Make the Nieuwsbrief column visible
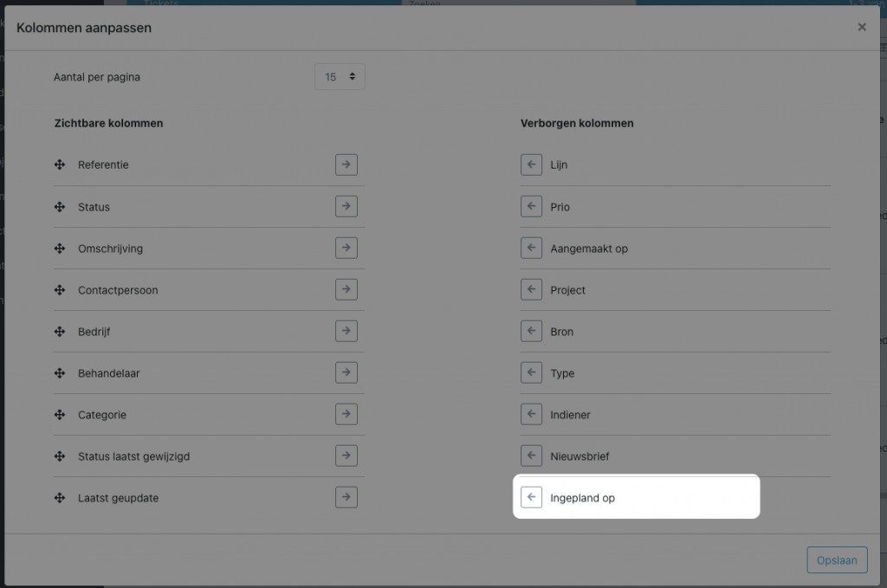887x588 pixels. coord(531,456)
